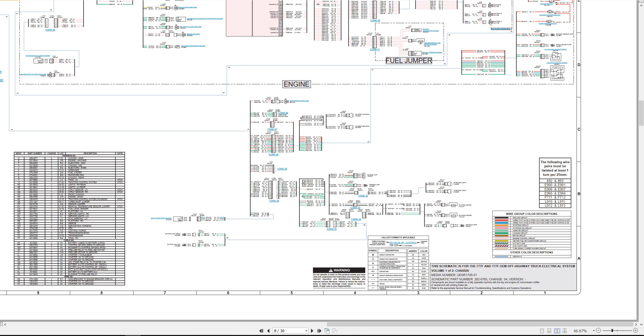Jump to the last page
The height and width of the screenshot is (336, 644).
point(319,331)
